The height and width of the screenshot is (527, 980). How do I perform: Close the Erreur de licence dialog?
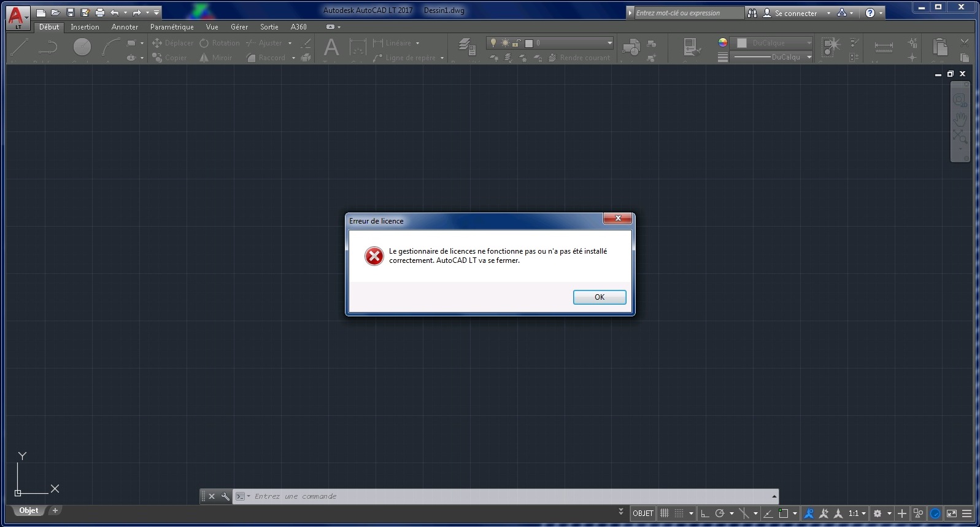[618, 218]
